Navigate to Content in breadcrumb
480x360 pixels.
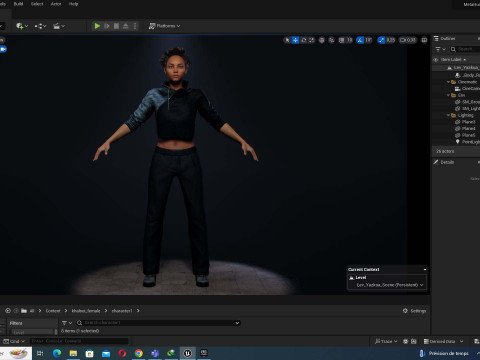pyautogui.click(x=53, y=311)
